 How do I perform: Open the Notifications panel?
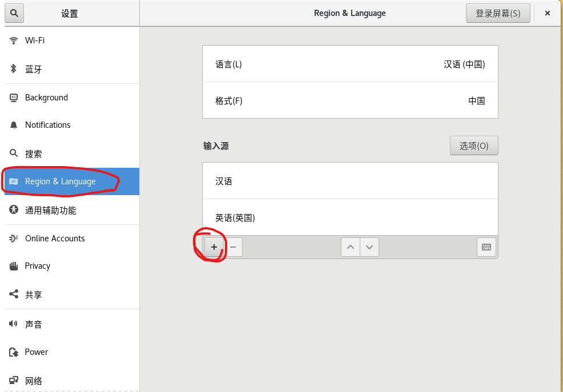tap(72, 125)
